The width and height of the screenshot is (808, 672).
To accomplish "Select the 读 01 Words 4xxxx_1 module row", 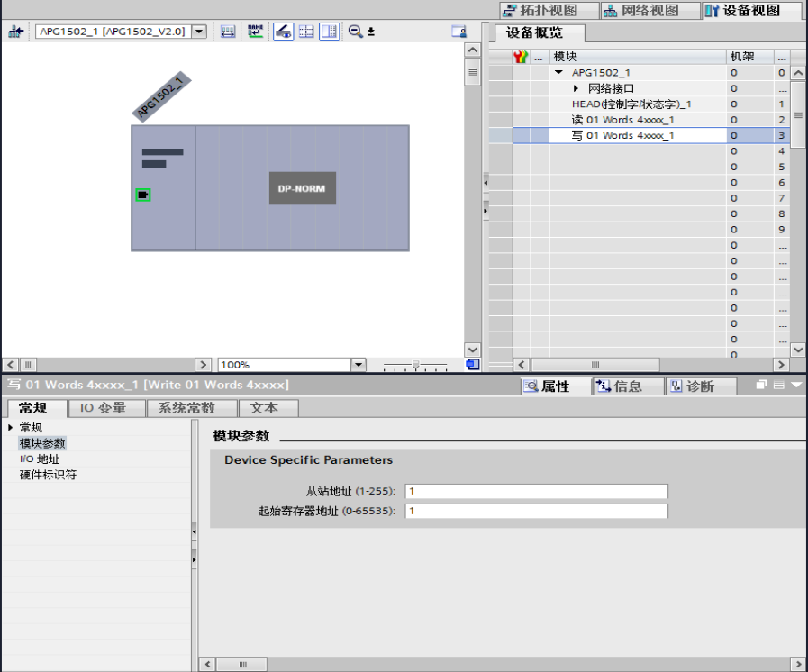I will 622,120.
